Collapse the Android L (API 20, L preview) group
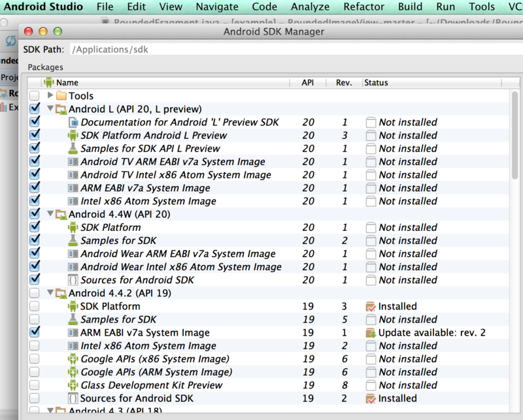Screen dimensions: 523x420 tap(50, 109)
